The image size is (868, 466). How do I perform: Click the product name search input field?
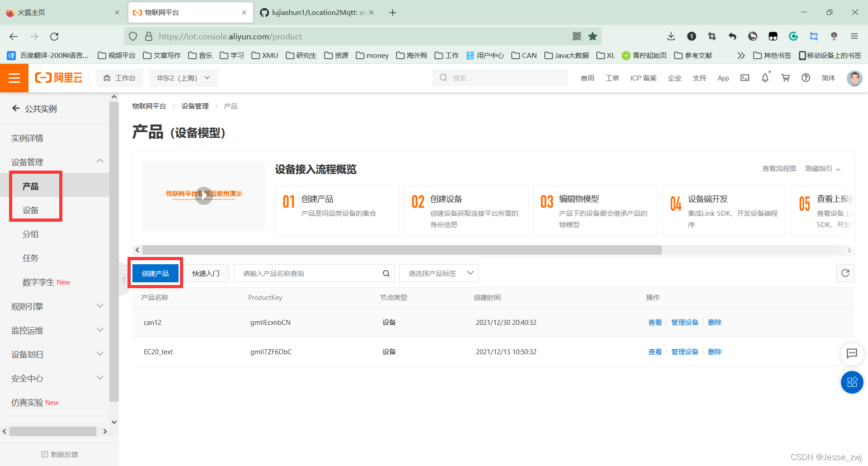tap(307, 273)
